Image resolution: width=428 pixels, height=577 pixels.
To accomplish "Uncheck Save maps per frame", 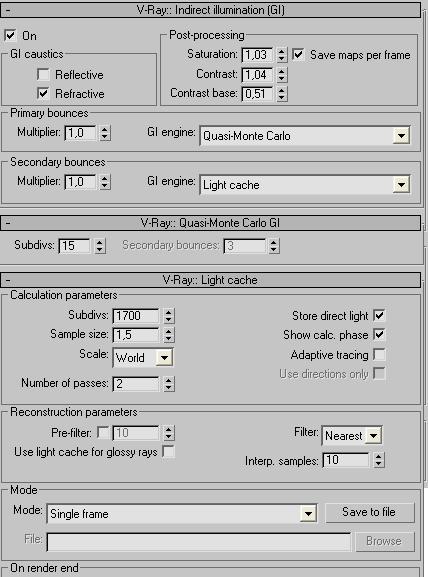I will pos(298,55).
